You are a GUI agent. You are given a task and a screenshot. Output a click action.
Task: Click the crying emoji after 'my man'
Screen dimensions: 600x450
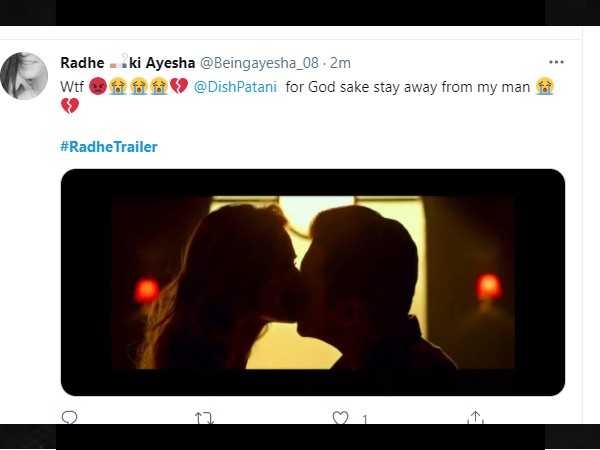coord(544,87)
